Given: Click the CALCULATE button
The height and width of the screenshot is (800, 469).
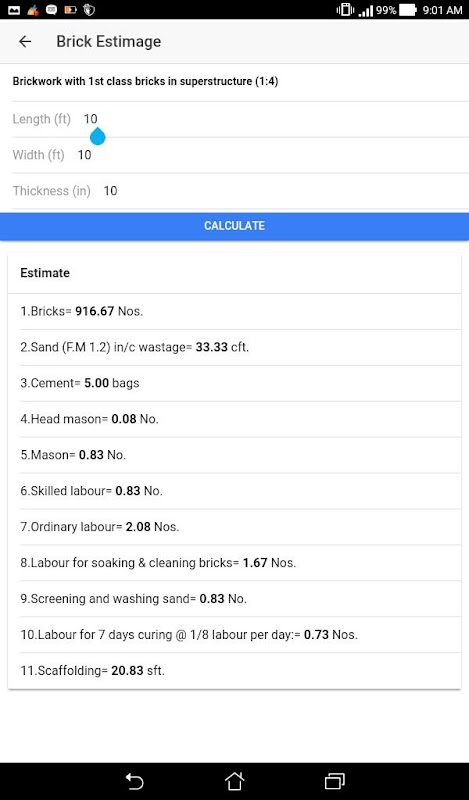Looking at the screenshot, I should [x=234, y=226].
